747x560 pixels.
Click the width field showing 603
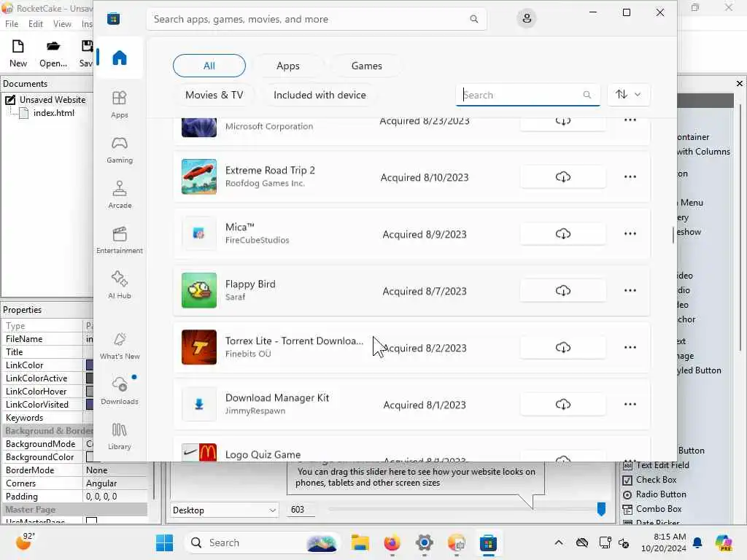click(301, 510)
